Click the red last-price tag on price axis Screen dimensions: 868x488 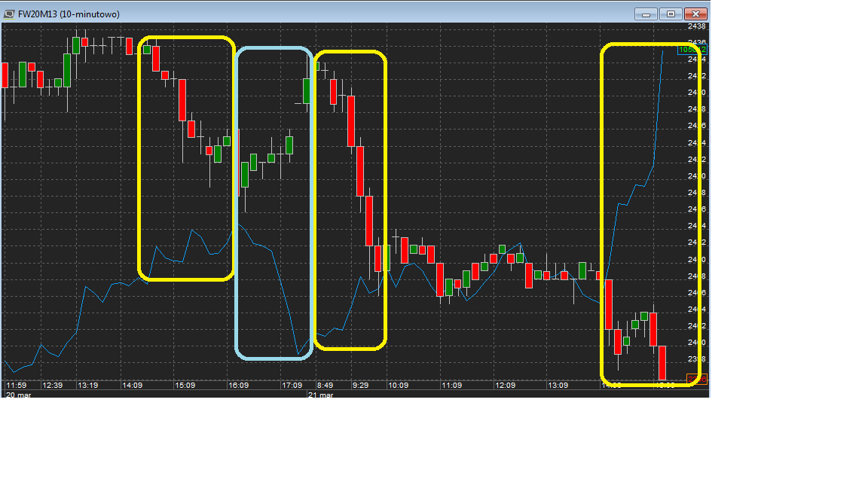pyautogui.click(x=696, y=379)
